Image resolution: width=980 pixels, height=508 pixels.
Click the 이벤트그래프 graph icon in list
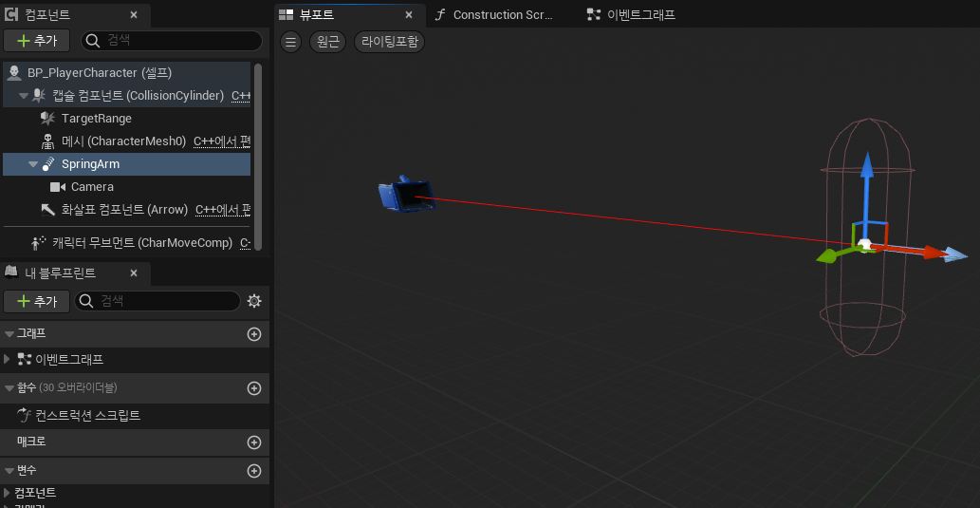(25, 359)
